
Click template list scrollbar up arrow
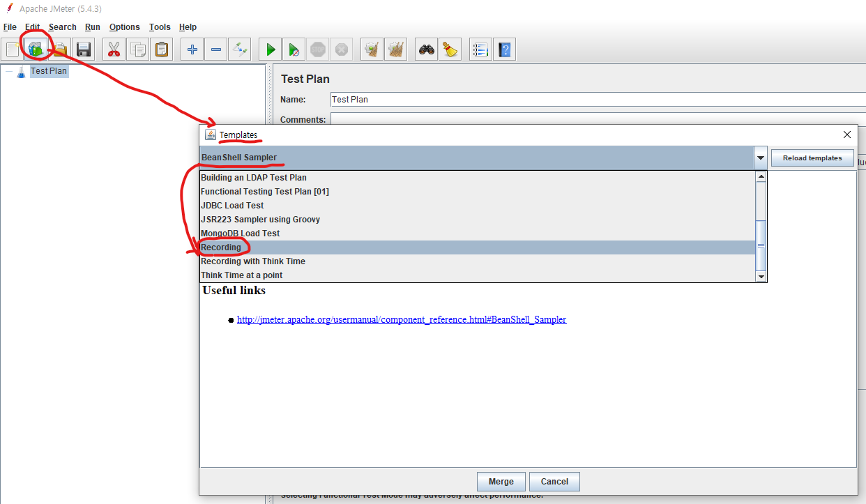click(761, 176)
